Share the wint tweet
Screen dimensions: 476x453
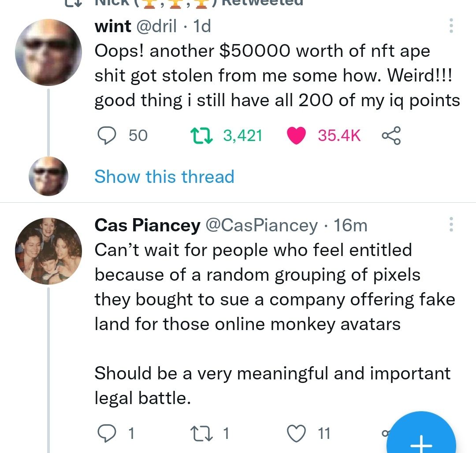(x=390, y=136)
